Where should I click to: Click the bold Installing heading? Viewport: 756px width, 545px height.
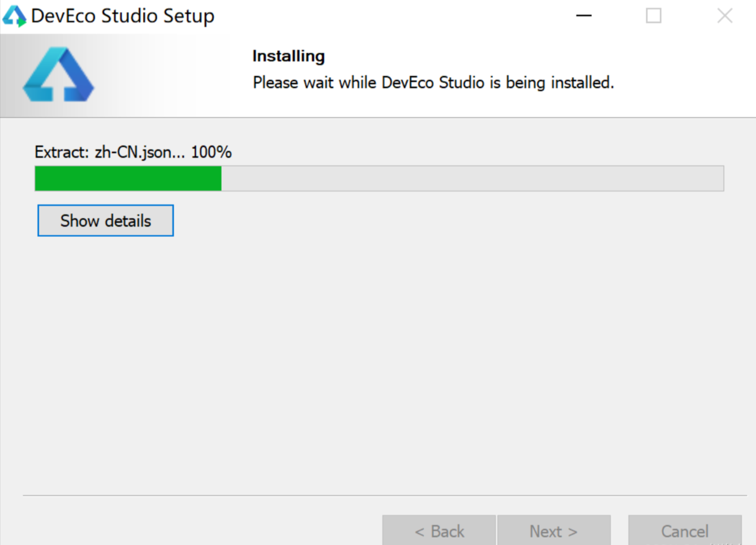pos(289,56)
